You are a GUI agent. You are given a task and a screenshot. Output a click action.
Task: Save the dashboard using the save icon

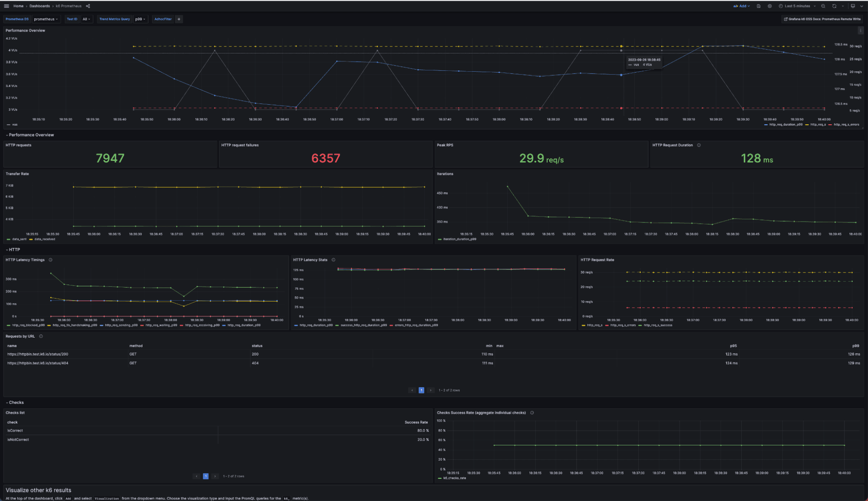click(x=758, y=6)
